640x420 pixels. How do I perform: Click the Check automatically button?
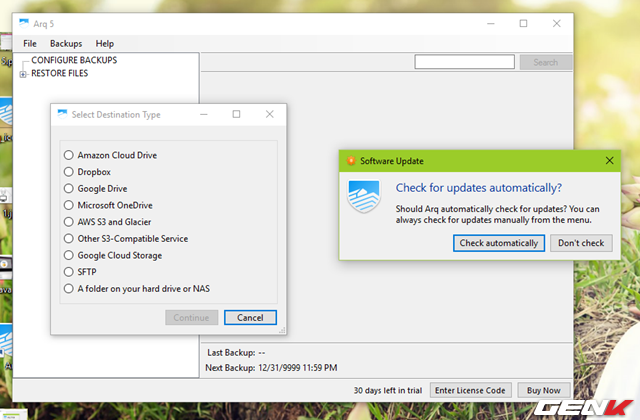coord(499,243)
